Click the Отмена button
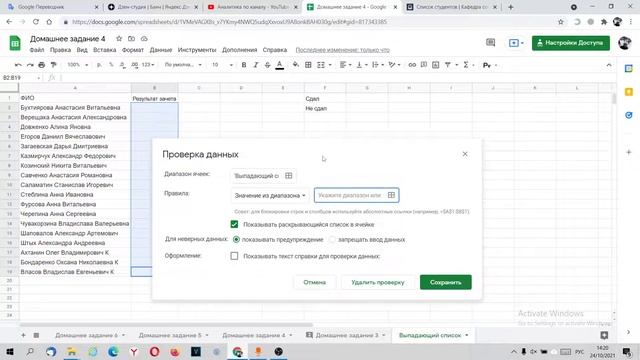The height and width of the screenshot is (360, 640). (314, 282)
